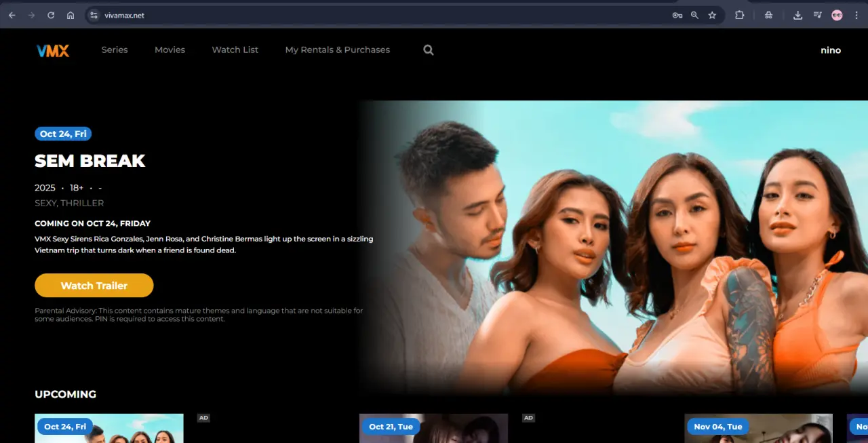Open the extensions puzzle icon
The image size is (868, 443).
(x=740, y=15)
